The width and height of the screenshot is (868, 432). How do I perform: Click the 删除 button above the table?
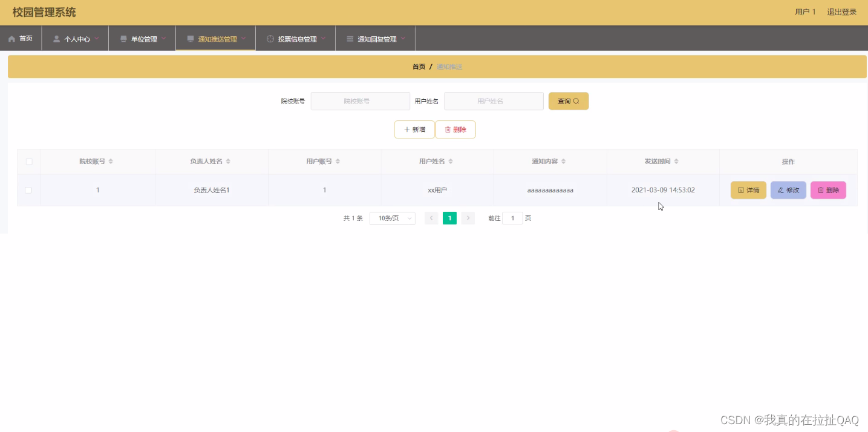click(x=455, y=129)
